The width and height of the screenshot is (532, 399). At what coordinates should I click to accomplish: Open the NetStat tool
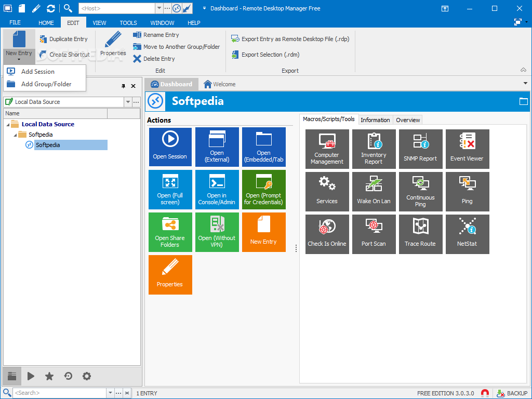pos(467,234)
